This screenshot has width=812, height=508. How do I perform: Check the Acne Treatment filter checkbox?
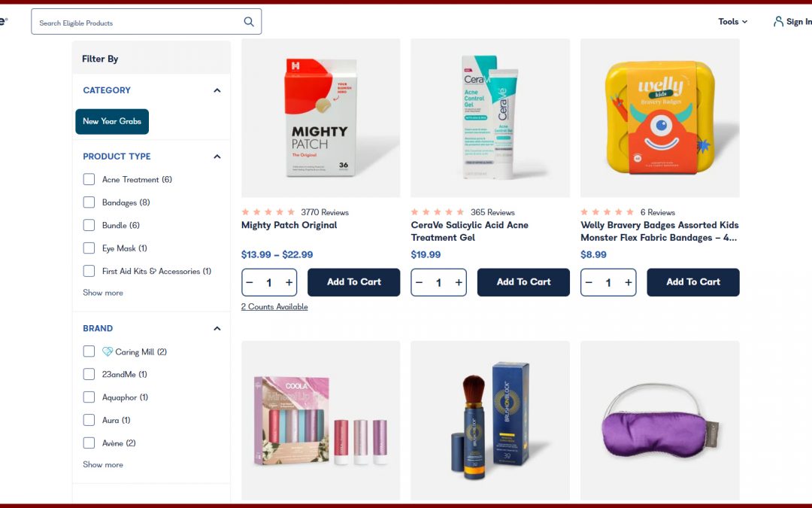(x=89, y=179)
